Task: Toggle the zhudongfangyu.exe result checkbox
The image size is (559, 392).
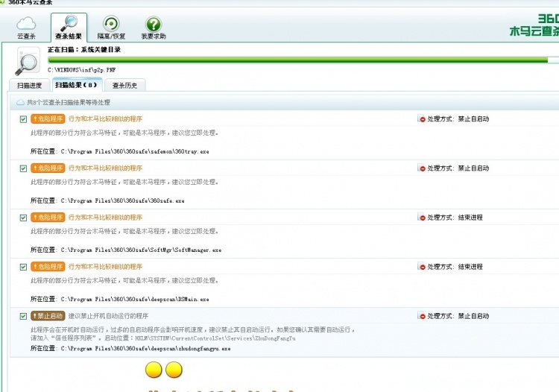Action: pyautogui.click(x=23, y=316)
